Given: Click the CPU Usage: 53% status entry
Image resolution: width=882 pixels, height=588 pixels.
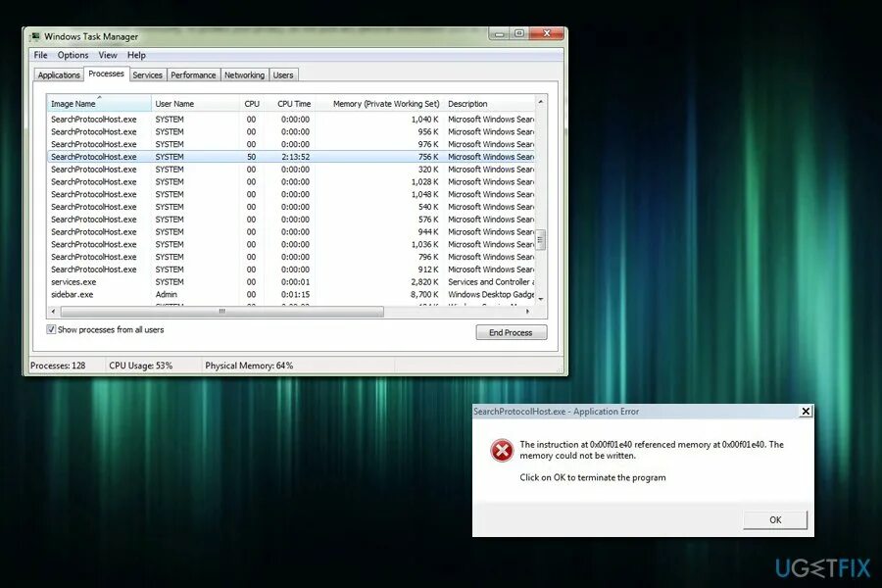Looking at the screenshot, I should (x=140, y=366).
